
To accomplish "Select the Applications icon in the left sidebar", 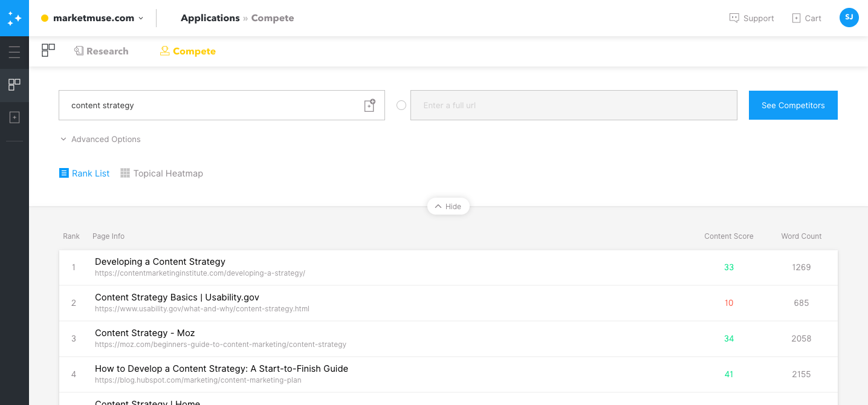I will [x=15, y=85].
